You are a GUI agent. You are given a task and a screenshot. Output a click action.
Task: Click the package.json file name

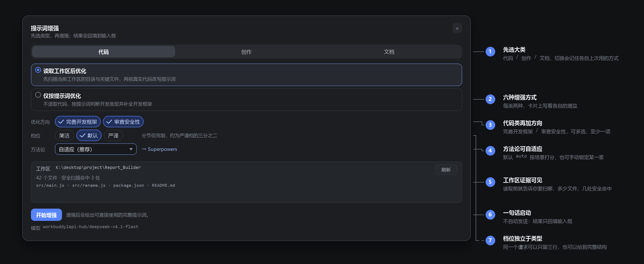click(129, 185)
